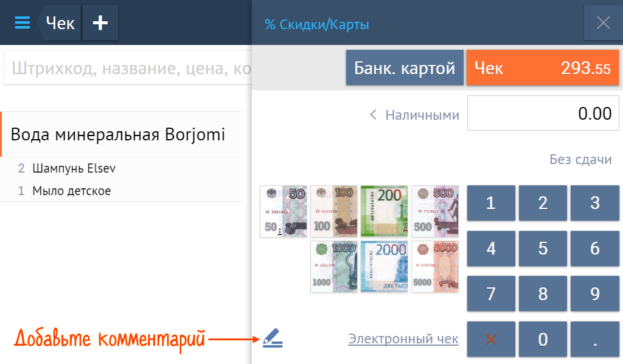The image size is (623, 364).
Task: Add a new receipt with plus icon
Action: point(100,23)
